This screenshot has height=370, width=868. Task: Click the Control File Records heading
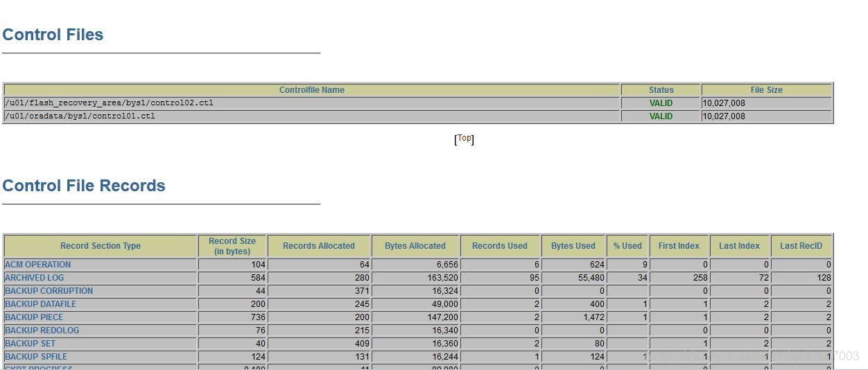pyautogui.click(x=84, y=186)
